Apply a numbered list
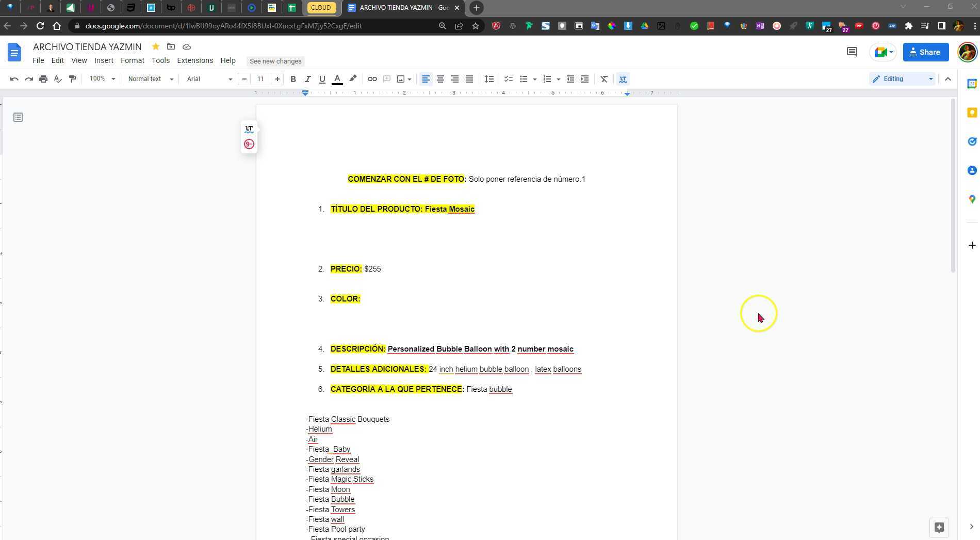Image resolution: width=980 pixels, height=540 pixels. 547,79
